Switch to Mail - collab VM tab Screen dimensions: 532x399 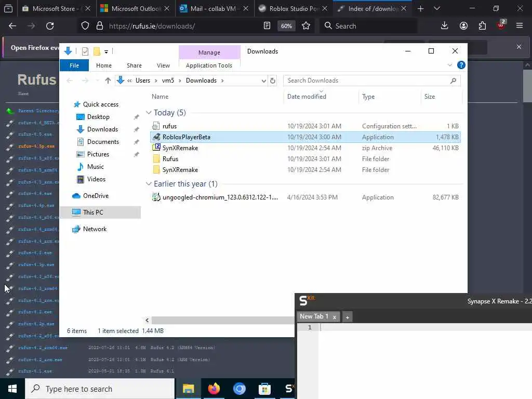tap(213, 8)
